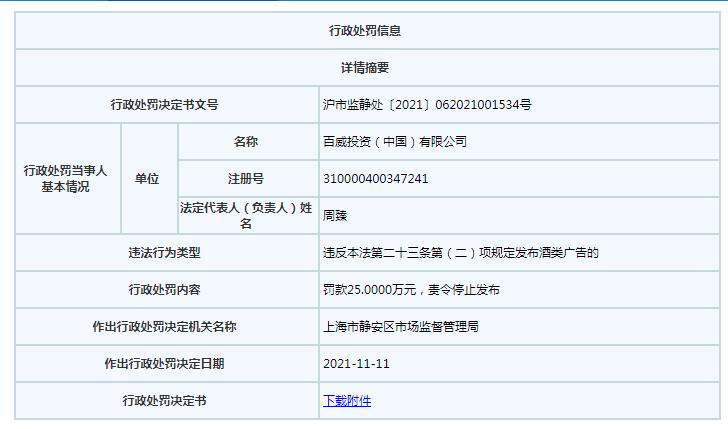Click the 作出行政处罚决定机关名称 label
The height and width of the screenshot is (429, 728).
[x=164, y=327]
